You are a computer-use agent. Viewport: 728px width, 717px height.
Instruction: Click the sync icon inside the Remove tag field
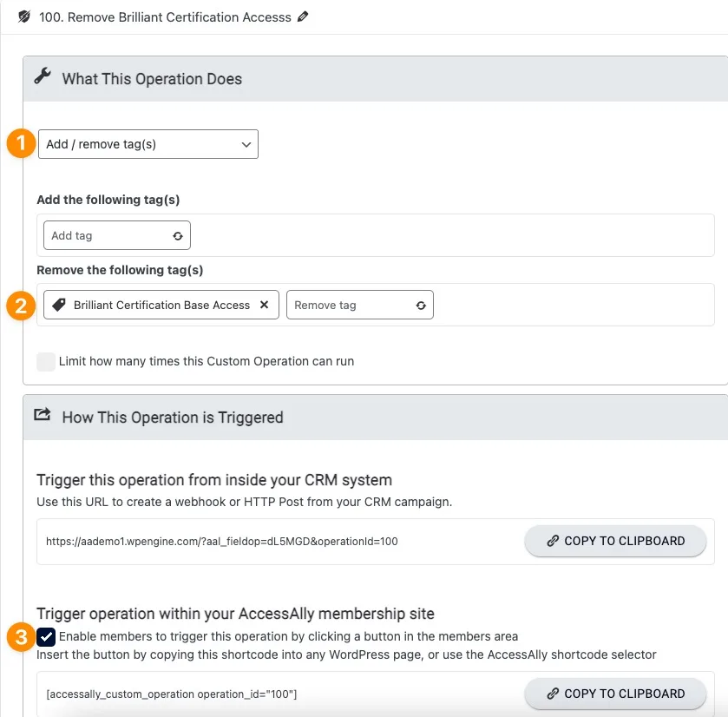coord(420,305)
